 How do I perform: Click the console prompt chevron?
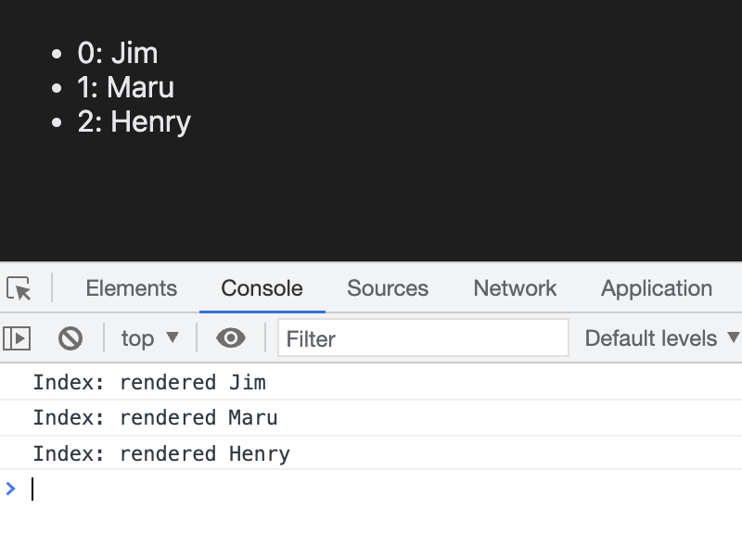(x=11, y=489)
